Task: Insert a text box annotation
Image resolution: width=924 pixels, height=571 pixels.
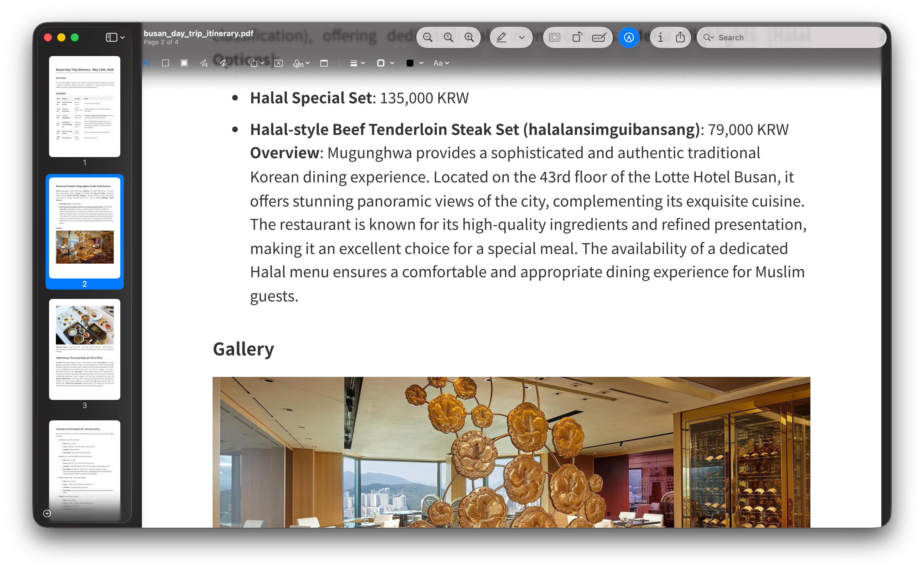Action: 278,63
